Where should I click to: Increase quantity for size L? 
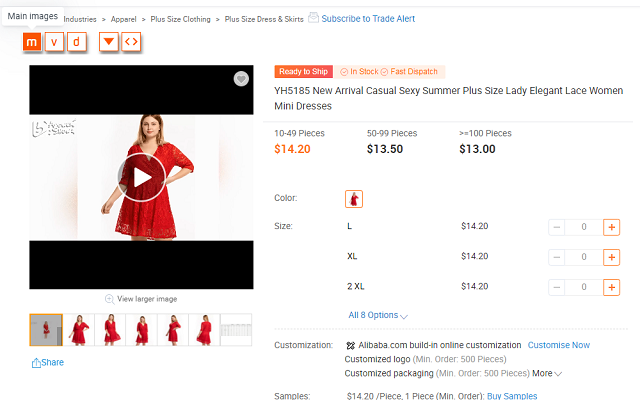[611, 227]
